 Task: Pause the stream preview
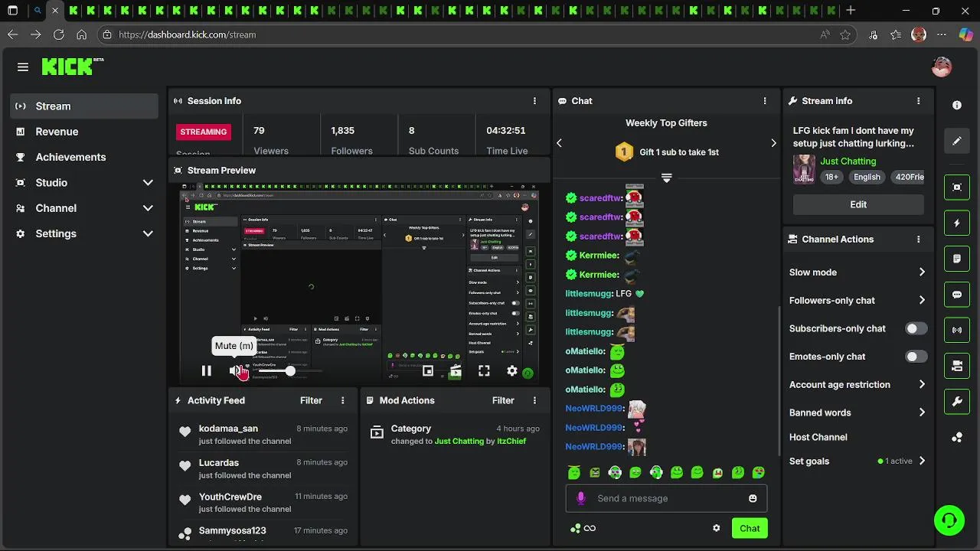pyautogui.click(x=206, y=371)
